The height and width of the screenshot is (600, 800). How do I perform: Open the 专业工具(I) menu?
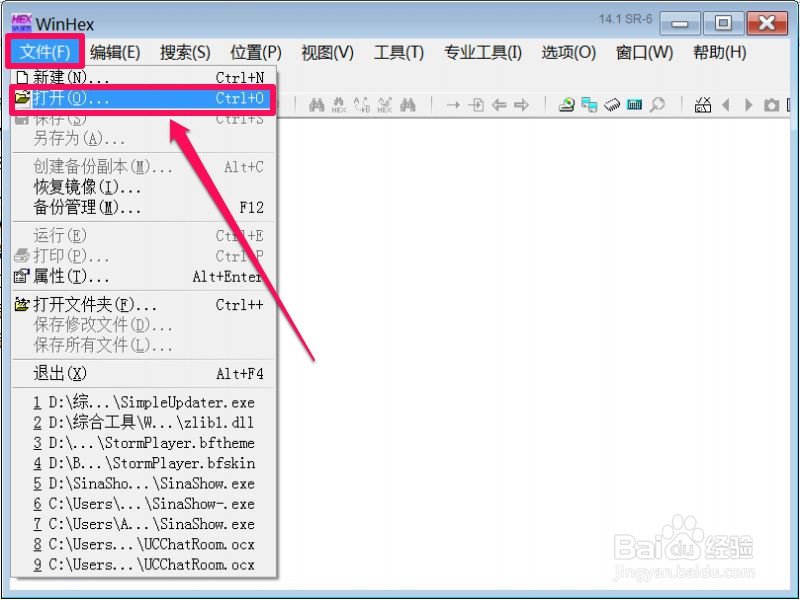tap(483, 52)
